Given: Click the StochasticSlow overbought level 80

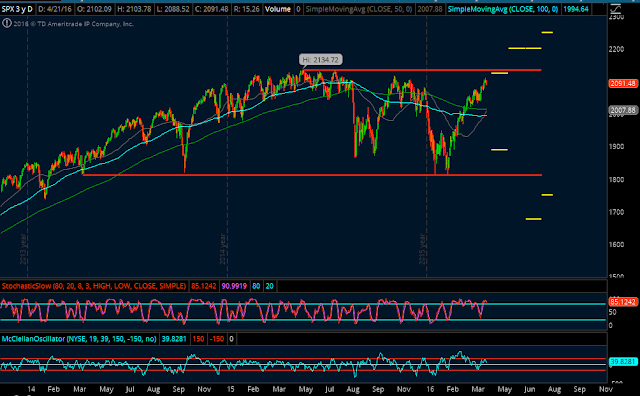Looking at the screenshot, I should point(256,286).
